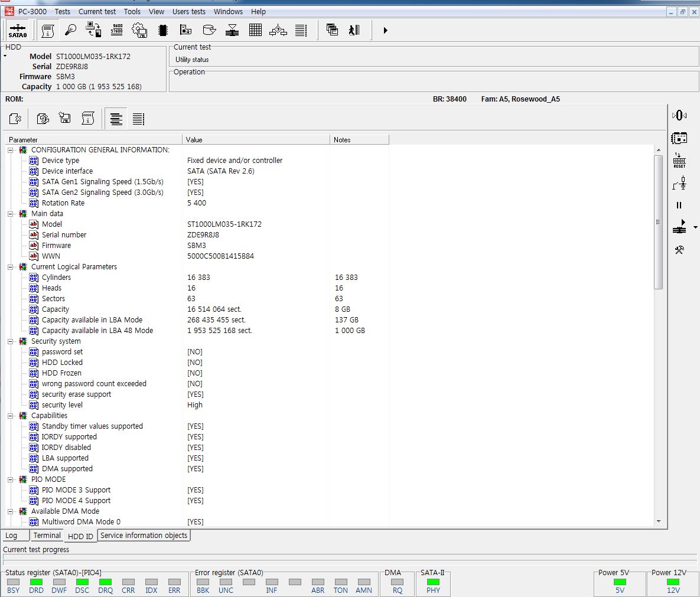Toggle the Power 12V indicator
Image resolution: width=700 pixels, height=597 pixels.
tap(673, 582)
